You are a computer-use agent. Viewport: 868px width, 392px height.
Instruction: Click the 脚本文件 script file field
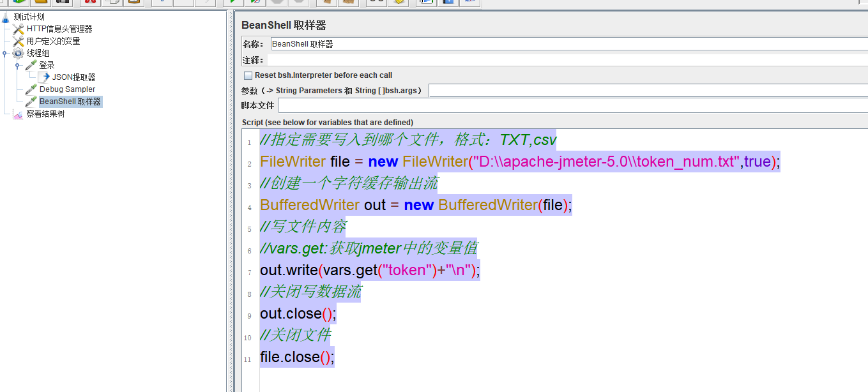[572, 105]
